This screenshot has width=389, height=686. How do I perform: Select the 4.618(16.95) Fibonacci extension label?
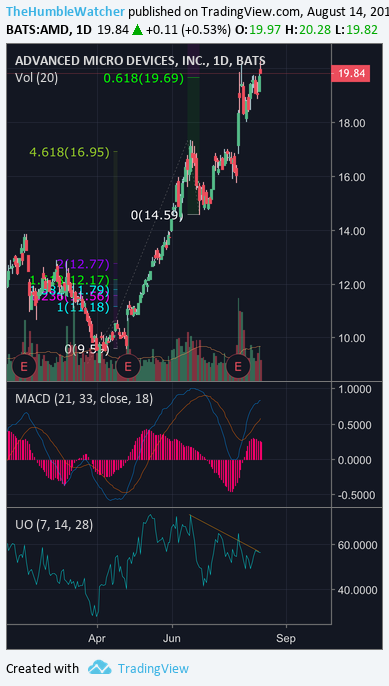69,152
